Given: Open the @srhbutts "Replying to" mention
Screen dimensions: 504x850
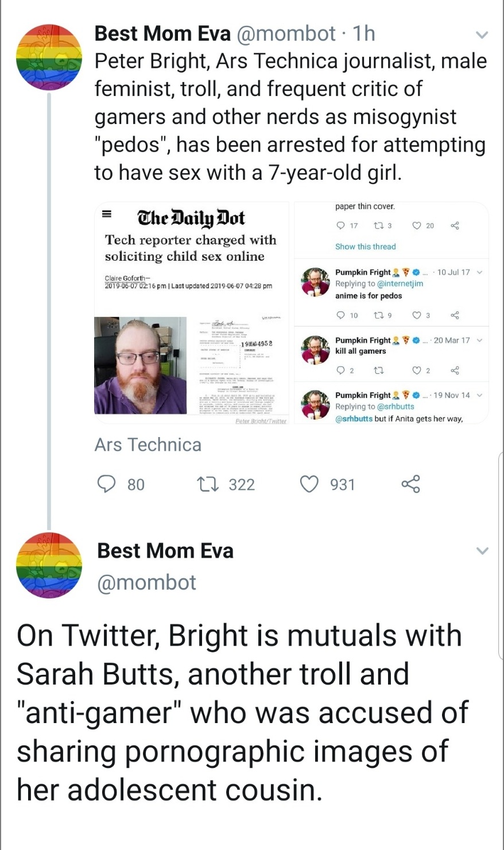Looking at the screenshot, I should (x=395, y=407).
